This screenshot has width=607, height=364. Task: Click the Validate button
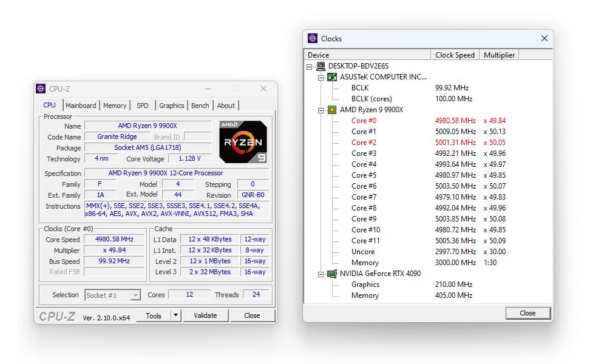[206, 315]
